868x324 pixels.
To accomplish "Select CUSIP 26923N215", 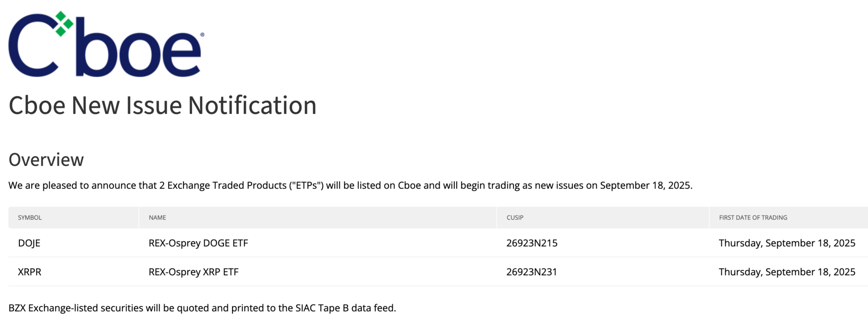I will [532, 243].
